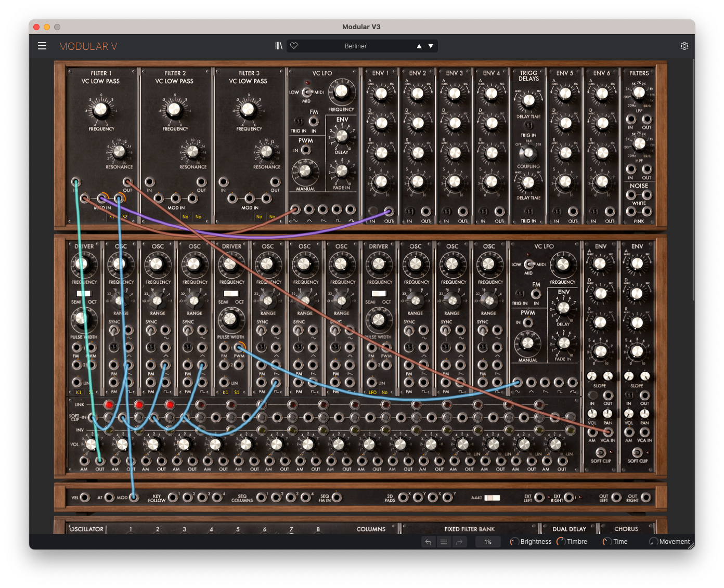Load next preset with down arrow
Viewport: 724px width, 588px height.
pos(431,46)
